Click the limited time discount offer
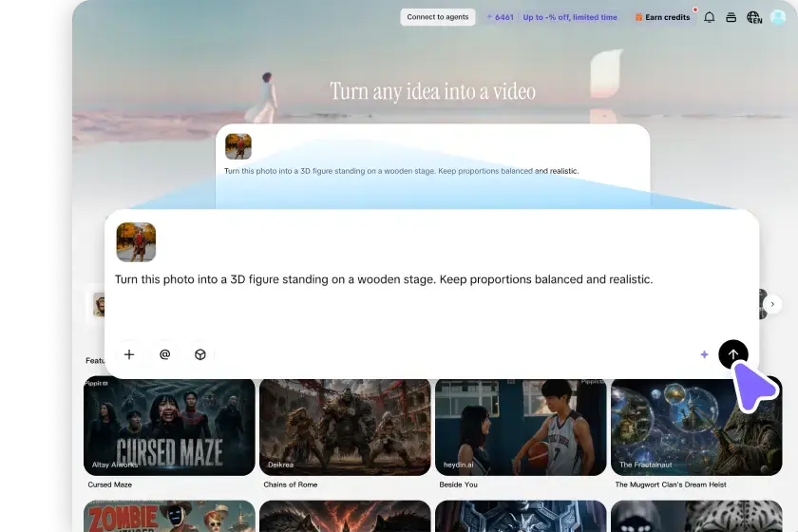 pos(570,17)
